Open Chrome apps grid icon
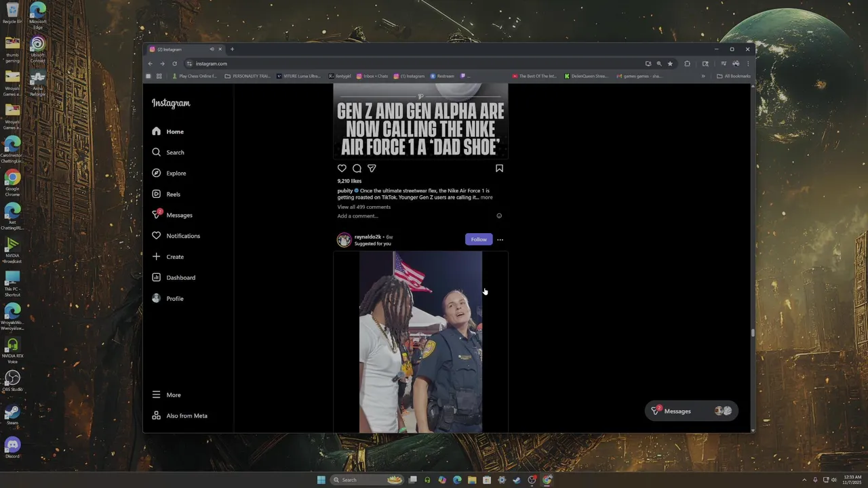 [159, 76]
